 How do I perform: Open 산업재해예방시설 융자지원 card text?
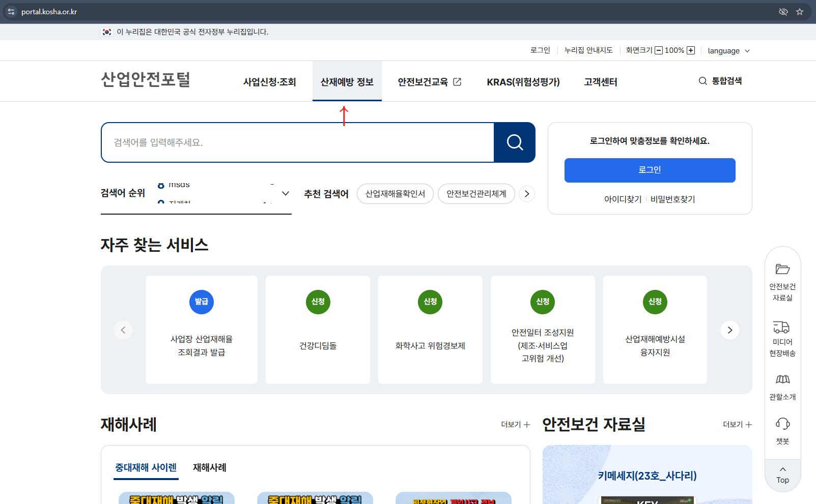coord(655,346)
